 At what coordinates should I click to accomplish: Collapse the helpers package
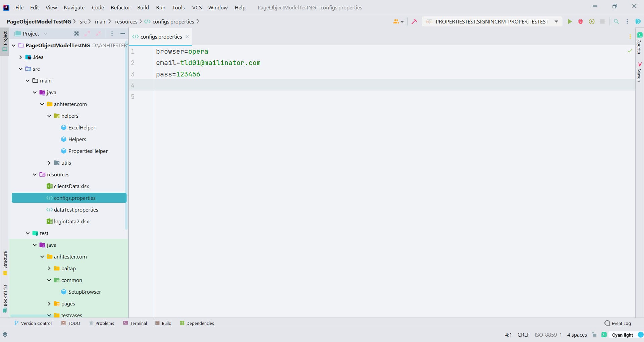[x=49, y=116]
